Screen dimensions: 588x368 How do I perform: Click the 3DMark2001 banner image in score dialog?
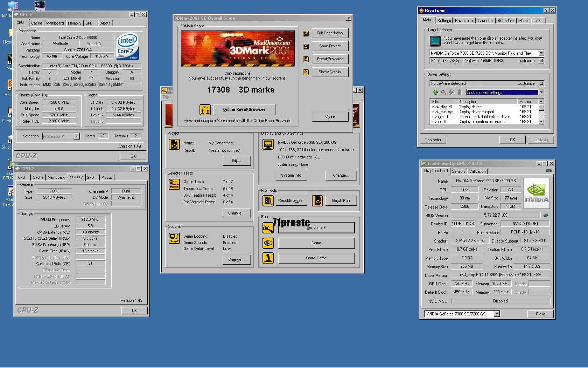tap(238, 48)
